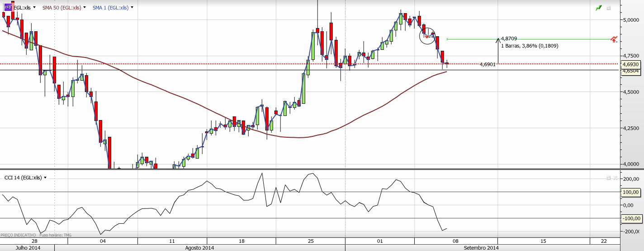Select the 4,8709 measurement label

tap(509, 39)
